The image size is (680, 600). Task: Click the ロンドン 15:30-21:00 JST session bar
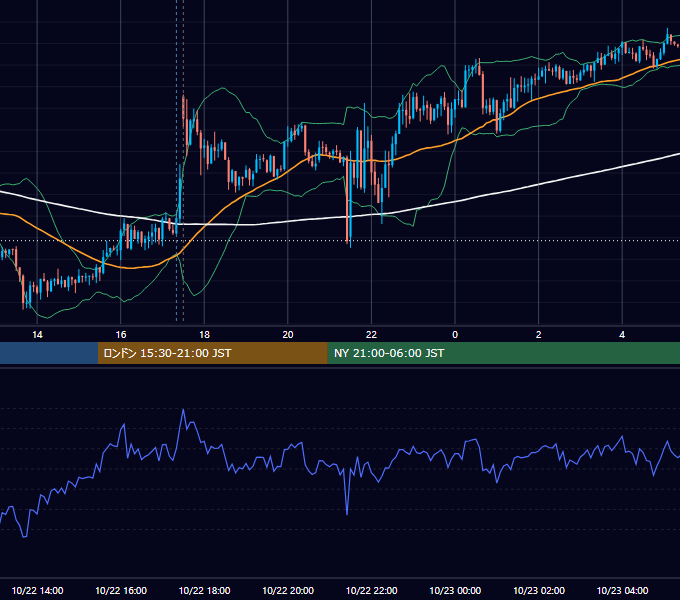coord(212,353)
